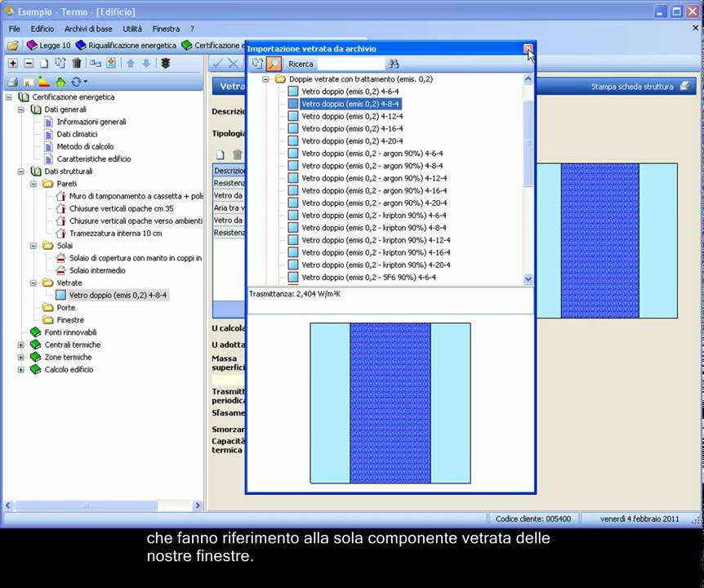Screen dimensions: 704x588
Task: Collapse all tree nodes with minus icon
Action: 29,63
